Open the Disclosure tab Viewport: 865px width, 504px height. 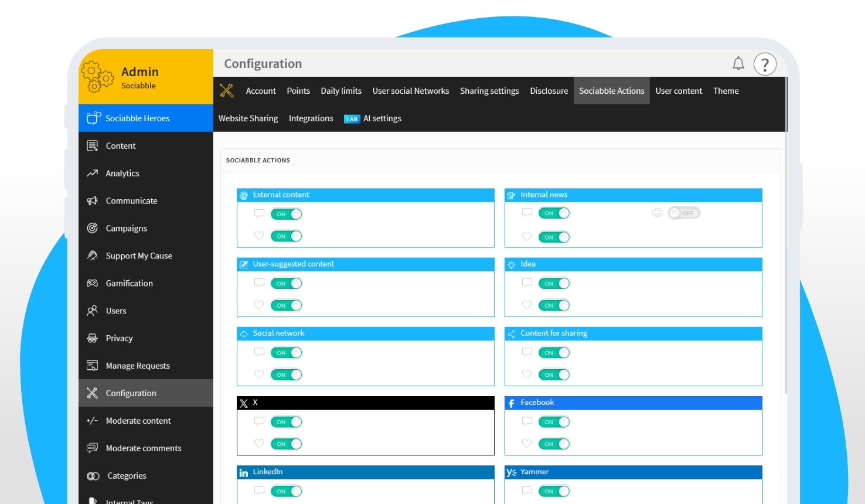[x=549, y=91]
